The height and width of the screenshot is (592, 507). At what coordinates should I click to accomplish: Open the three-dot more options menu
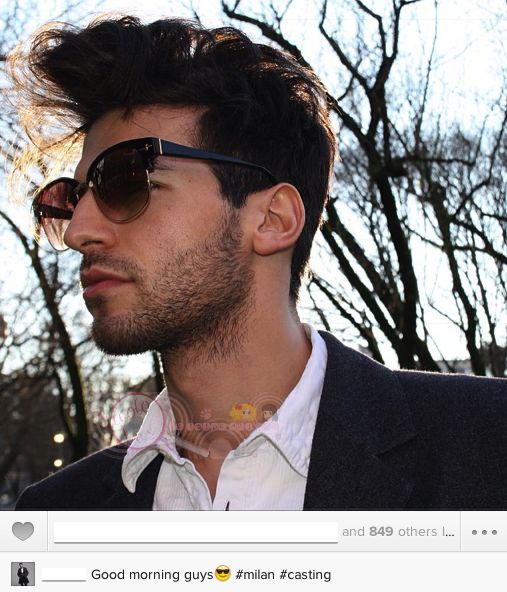(484, 532)
